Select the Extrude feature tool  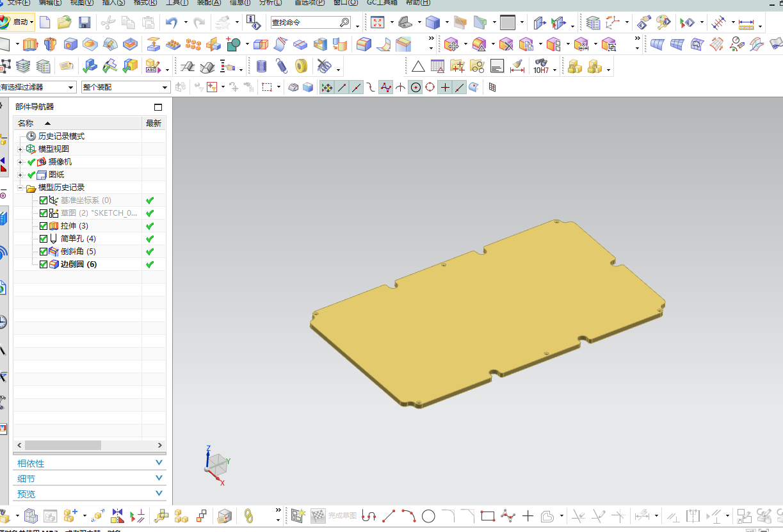30,44
